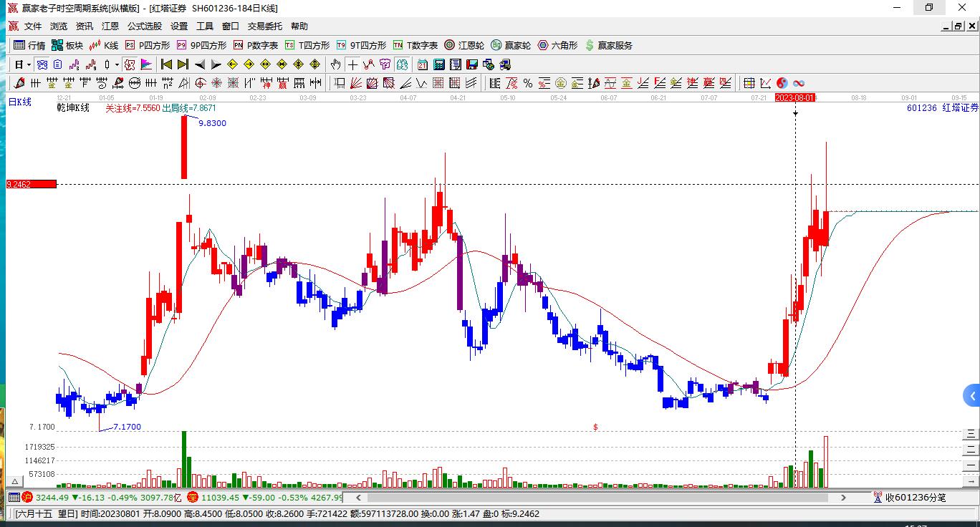Open the 江恩轮 Gann wheel
This screenshot has width=980, height=527.
[x=464, y=45]
